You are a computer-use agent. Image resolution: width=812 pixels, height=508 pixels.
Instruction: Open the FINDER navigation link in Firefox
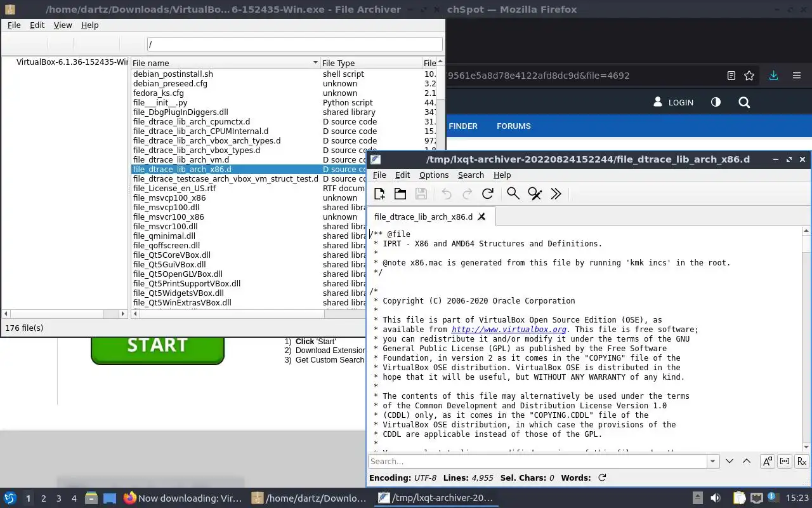click(462, 126)
